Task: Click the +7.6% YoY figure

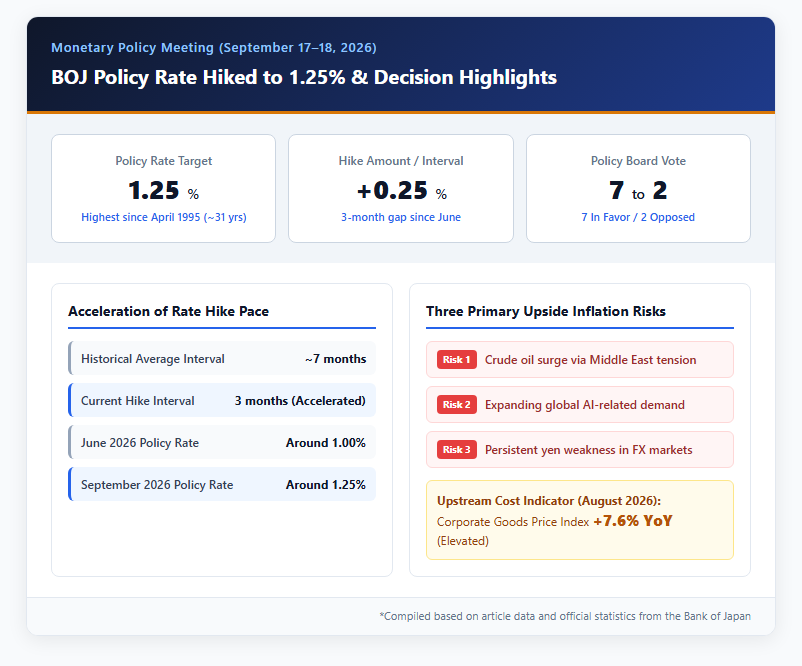Action: pyautogui.click(x=633, y=521)
